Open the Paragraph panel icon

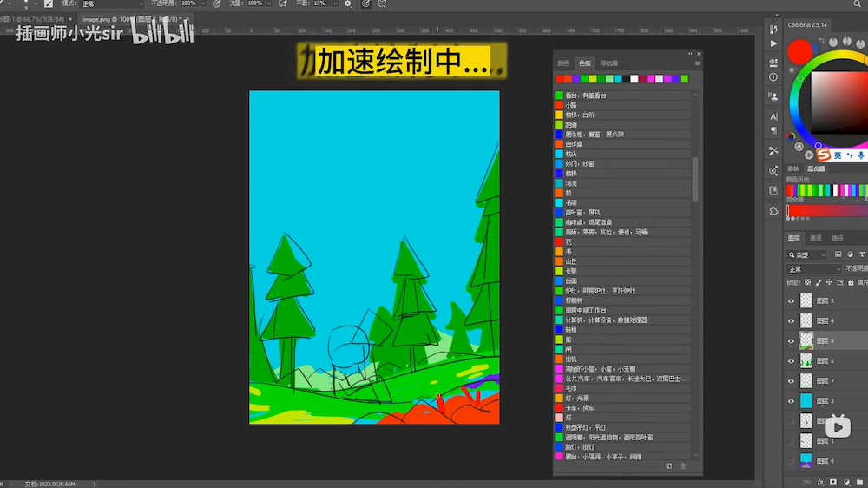[773, 131]
